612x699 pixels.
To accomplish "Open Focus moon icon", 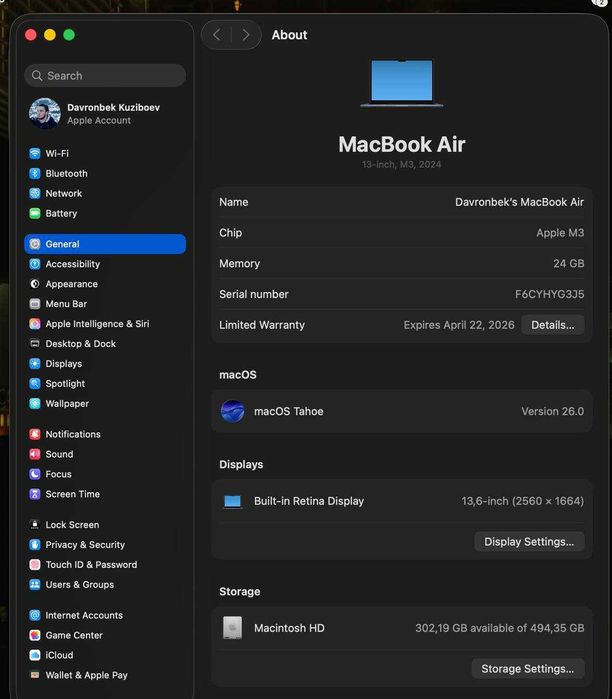I will pyautogui.click(x=35, y=474).
